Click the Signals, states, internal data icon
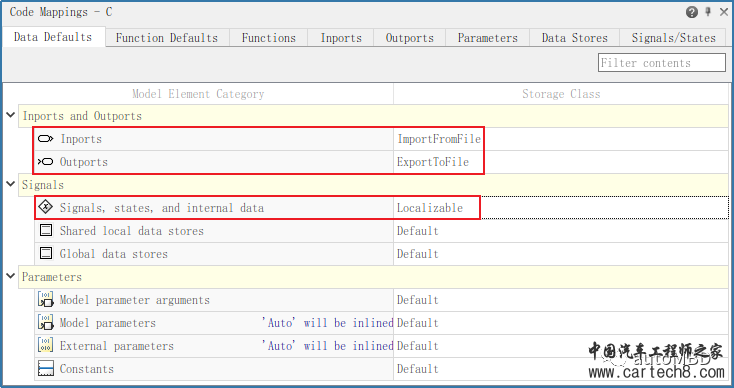This screenshot has width=734, height=388. pos(45,207)
